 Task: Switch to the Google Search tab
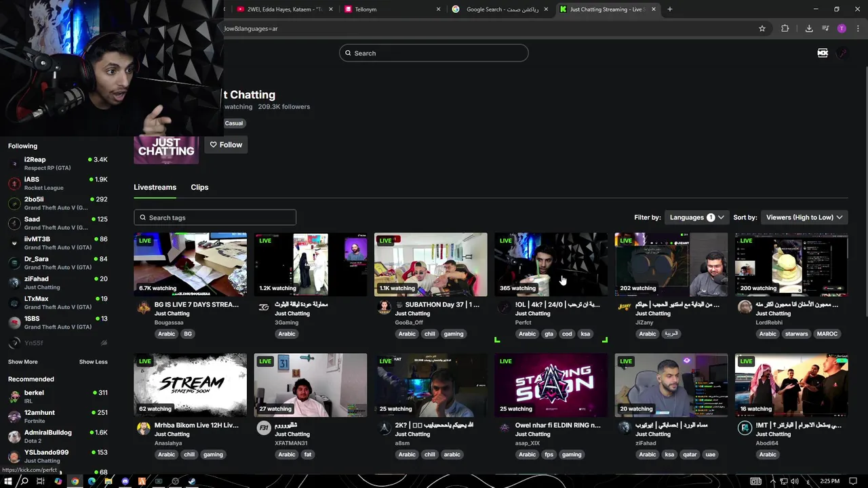[498, 9]
